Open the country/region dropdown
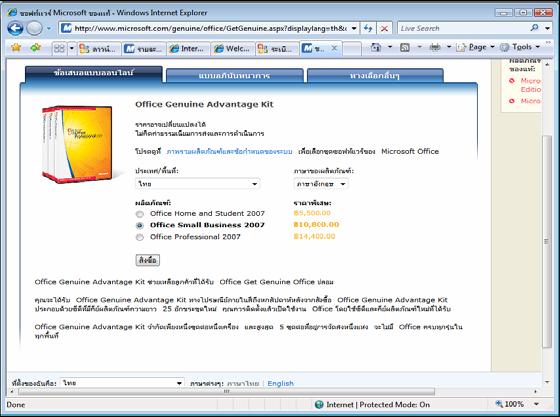The height and width of the screenshot is (417, 560). (198, 184)
